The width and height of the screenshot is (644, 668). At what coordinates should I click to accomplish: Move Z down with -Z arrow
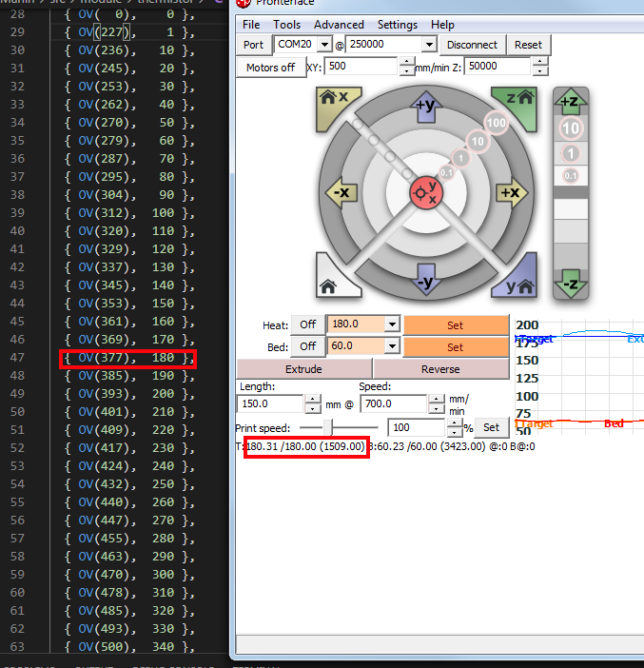coord(571,284)
